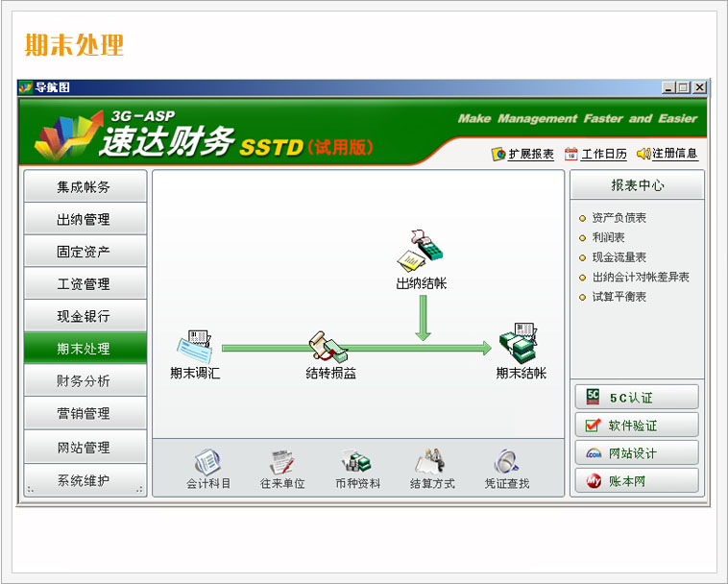The image size is (728, 584).
Task: Open the 资产负债表 report
Action: pos(619,218)
